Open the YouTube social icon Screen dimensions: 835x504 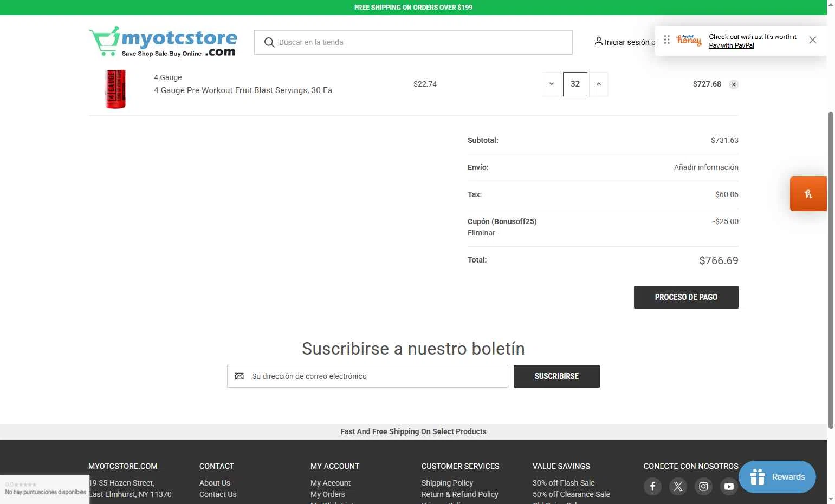point(729,486)
